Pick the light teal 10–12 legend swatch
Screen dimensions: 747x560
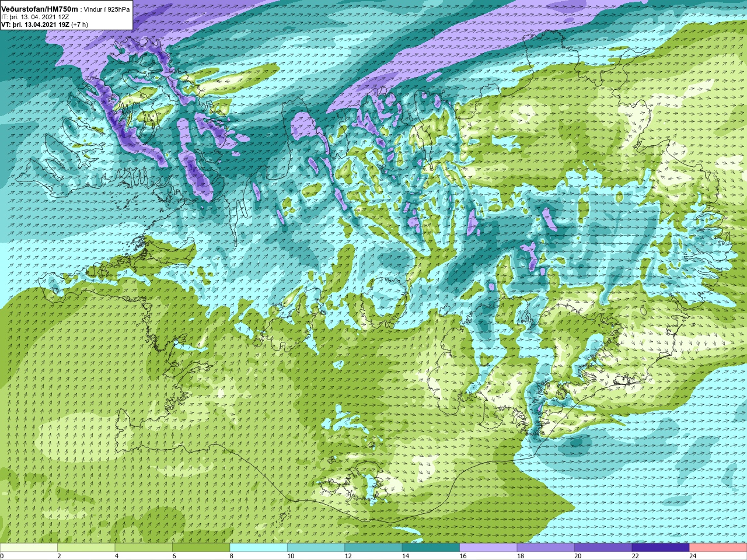point(316,548)
